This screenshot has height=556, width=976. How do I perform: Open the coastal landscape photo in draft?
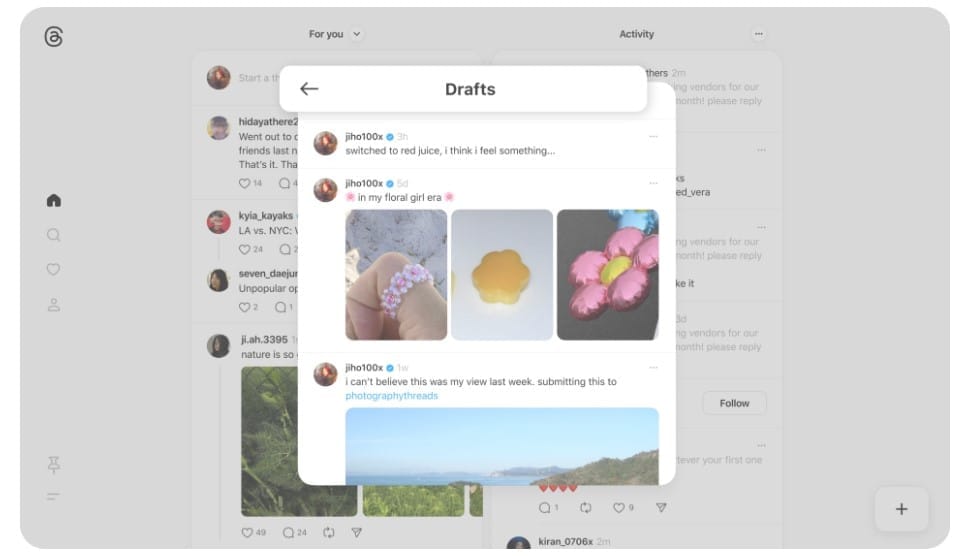click(x=502, y=446)
